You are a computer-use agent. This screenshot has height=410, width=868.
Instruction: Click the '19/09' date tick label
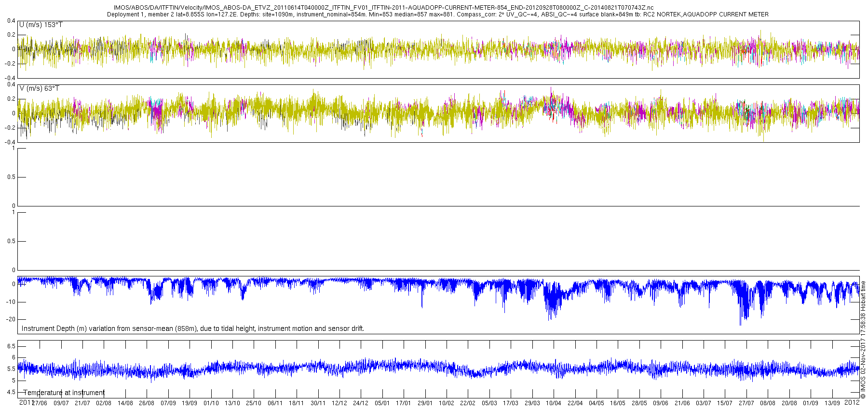190,403
